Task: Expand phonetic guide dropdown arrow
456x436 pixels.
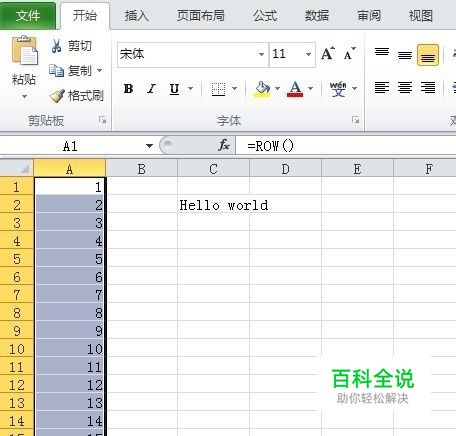Action: (x=354, y=89)
